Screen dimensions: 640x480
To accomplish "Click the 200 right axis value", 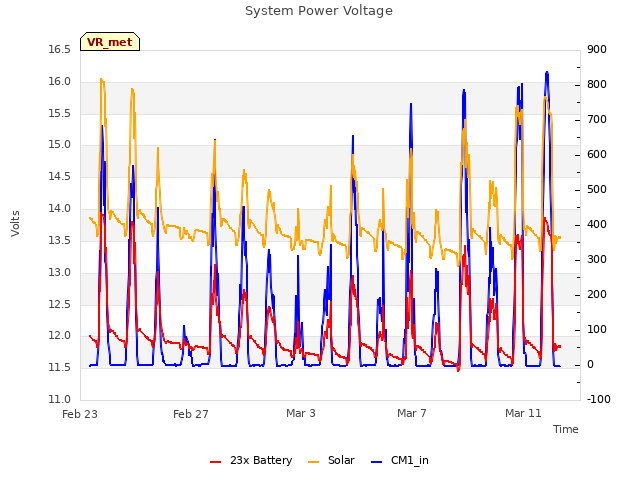I will (x=597, y=295).
